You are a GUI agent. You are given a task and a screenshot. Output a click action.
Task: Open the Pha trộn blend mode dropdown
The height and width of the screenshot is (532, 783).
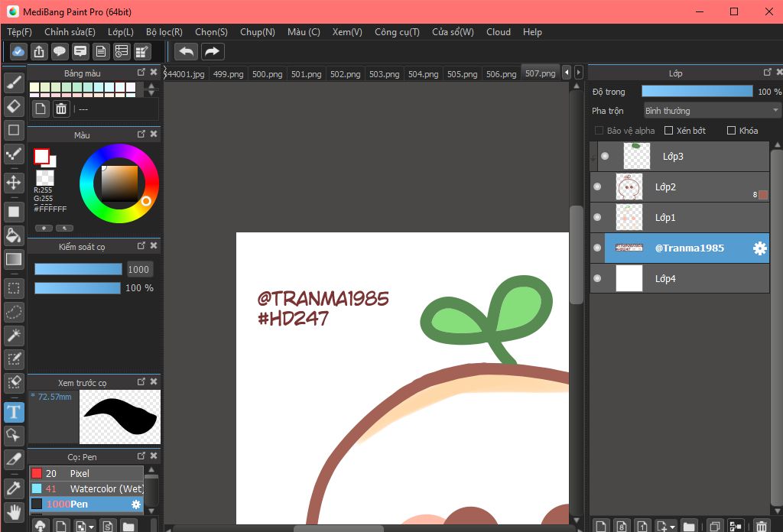click(712, 111)
